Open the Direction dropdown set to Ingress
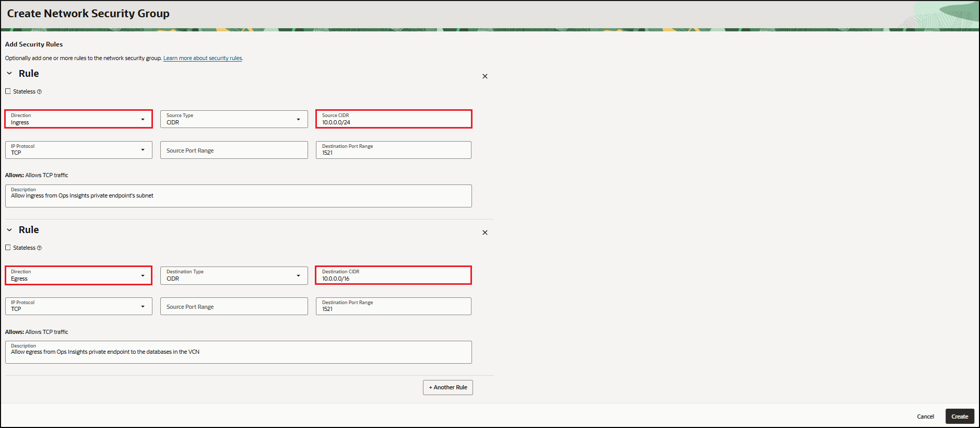 click(79, 119)
